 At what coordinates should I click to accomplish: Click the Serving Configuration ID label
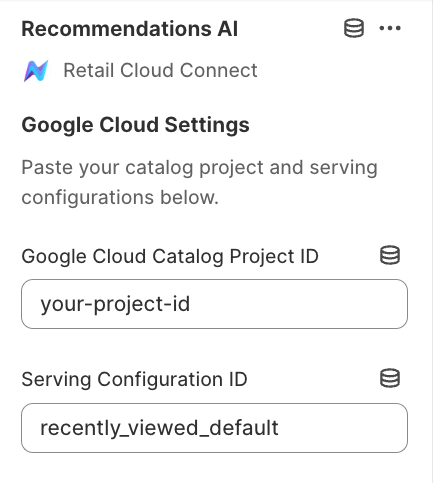click(134, 379)
